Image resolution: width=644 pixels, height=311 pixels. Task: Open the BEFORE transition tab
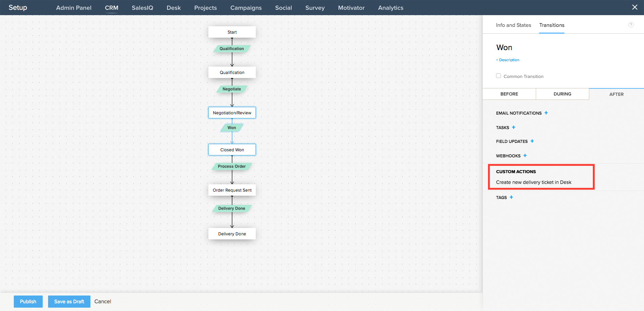[509, 94]
